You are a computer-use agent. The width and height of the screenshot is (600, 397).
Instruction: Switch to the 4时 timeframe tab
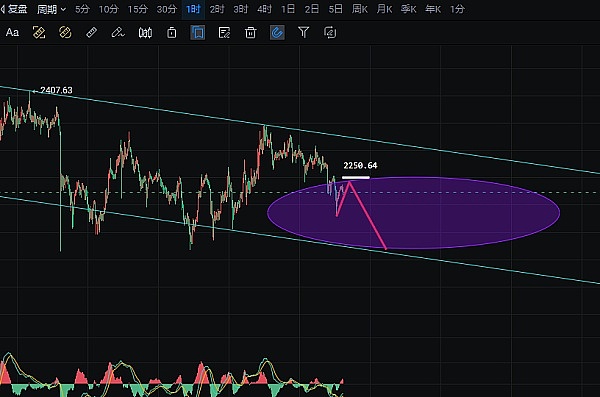click(x=264, y=9)
